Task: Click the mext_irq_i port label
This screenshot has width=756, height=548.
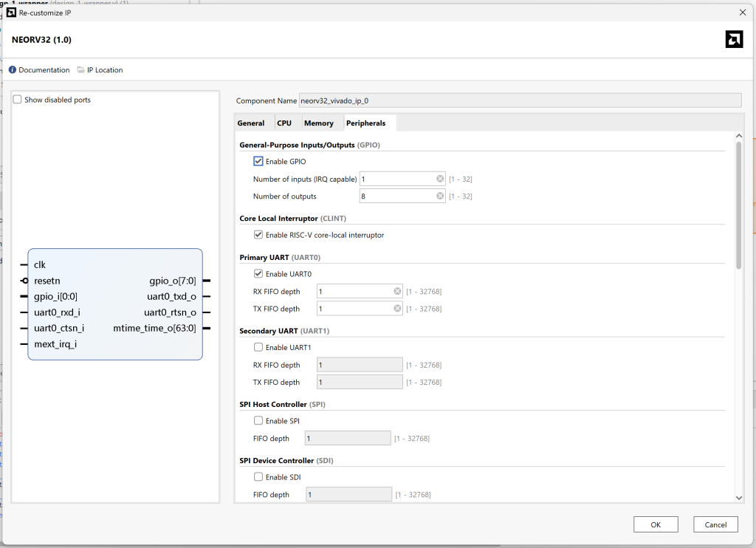Action: click(55, 344)
